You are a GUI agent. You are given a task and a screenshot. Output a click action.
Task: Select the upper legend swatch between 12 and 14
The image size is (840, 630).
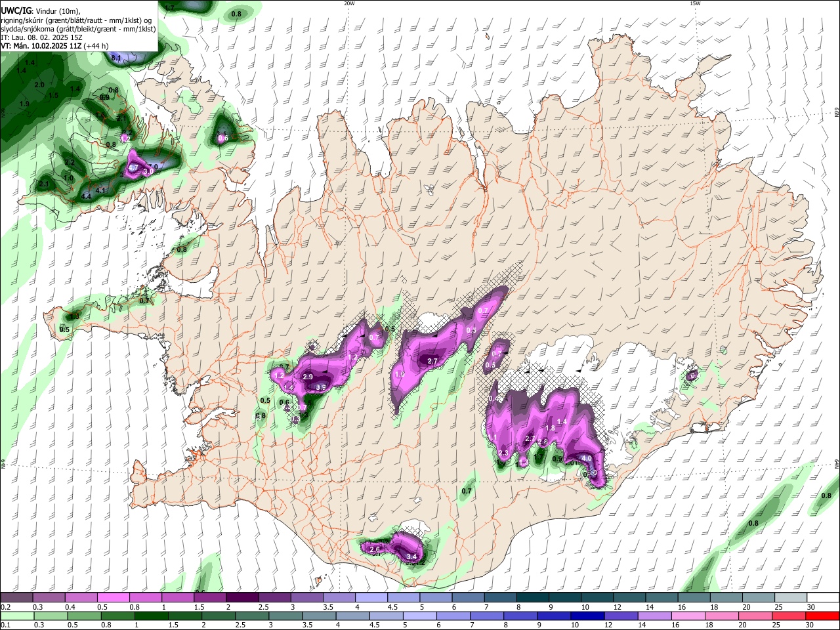pyautogui.click(x=629, y=598)
